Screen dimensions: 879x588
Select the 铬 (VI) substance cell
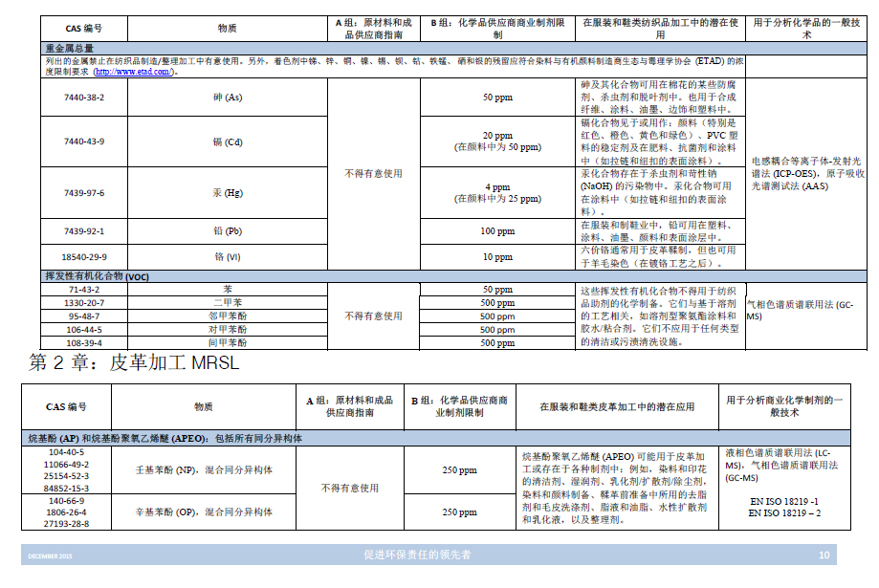pyautogui.click(x=227, y=256)
